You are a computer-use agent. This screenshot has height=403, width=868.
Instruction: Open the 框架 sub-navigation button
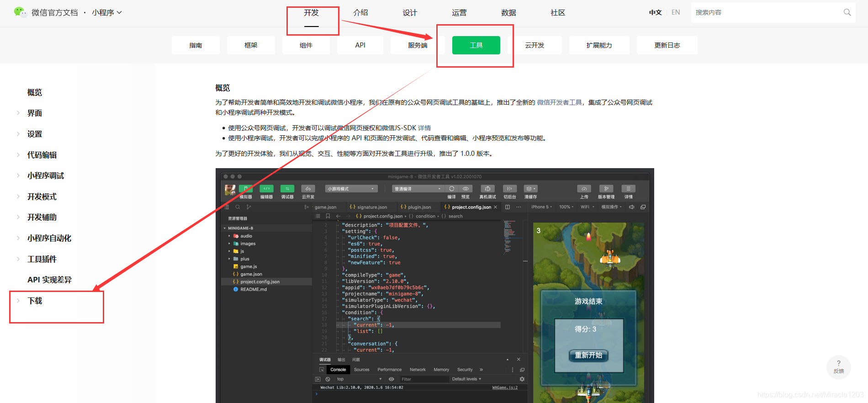click(x=251, y=45)
